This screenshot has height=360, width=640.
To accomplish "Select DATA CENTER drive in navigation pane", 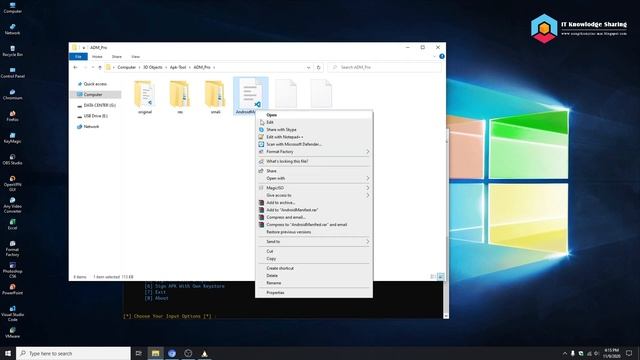I will click(96, 105).
